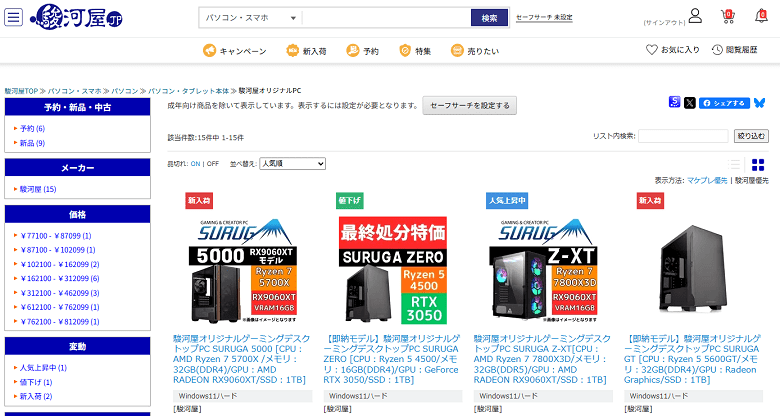View the shopping cart icon
The height and width of the screenshot is (416, 780).
(728, 16)
